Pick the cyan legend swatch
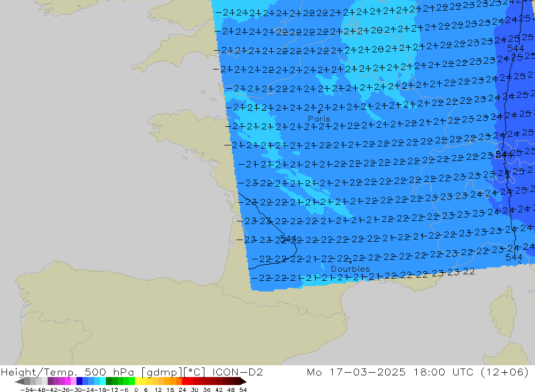Viewport: 535px width, 392px height. tap(103, 381)
